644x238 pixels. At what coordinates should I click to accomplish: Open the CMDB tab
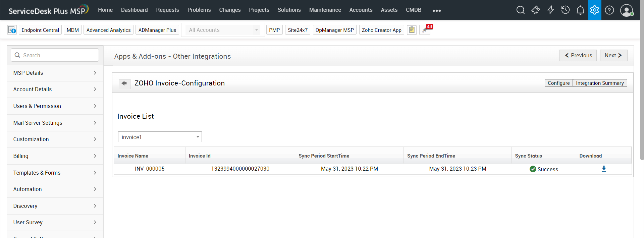(x=414, y=10)
